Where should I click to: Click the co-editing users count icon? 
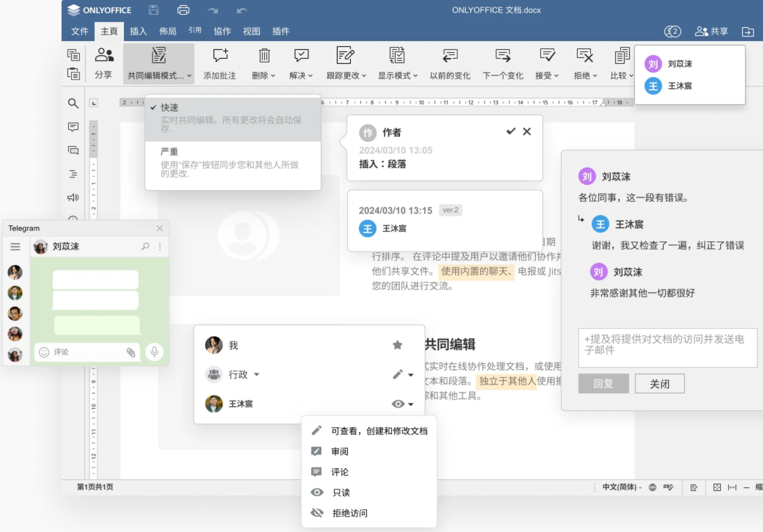[673, 31]
